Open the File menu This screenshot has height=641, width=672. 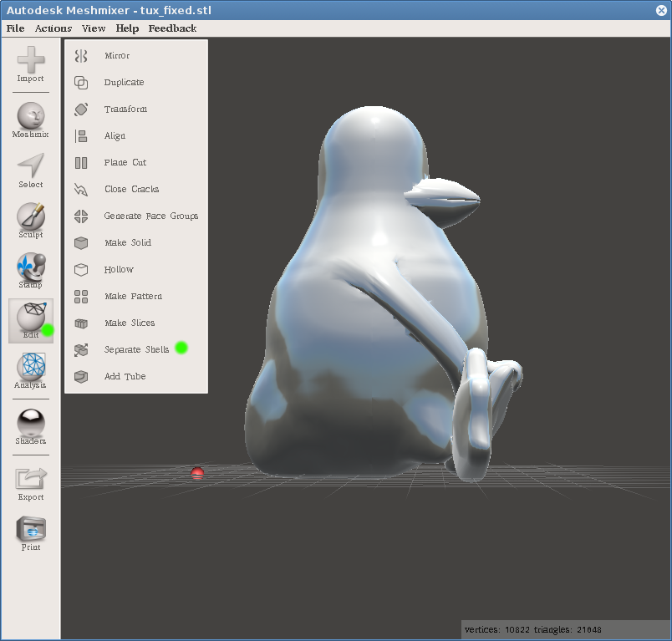[x=15, y=28]
